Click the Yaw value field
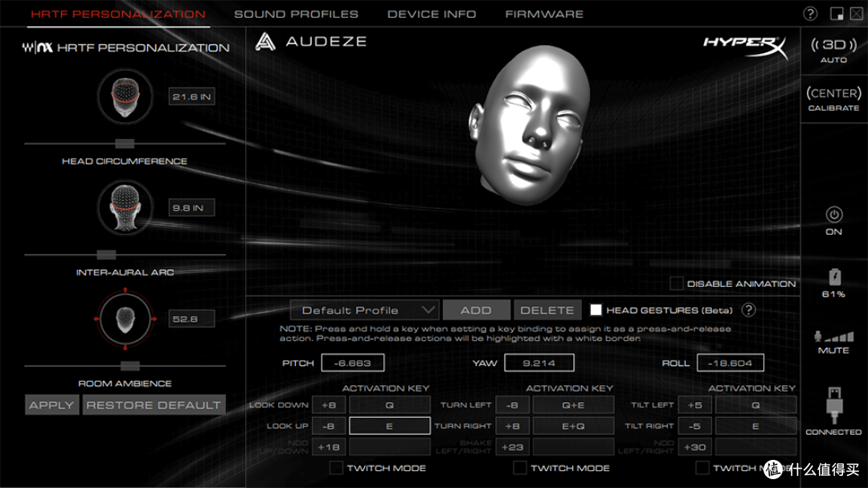This screenshot has width=868, height=488. (539, 363)
